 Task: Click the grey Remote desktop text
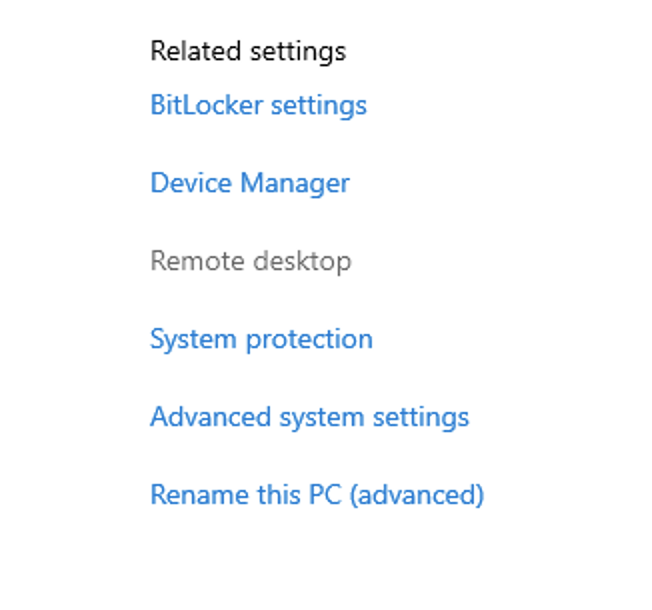(x=251, y=262)
